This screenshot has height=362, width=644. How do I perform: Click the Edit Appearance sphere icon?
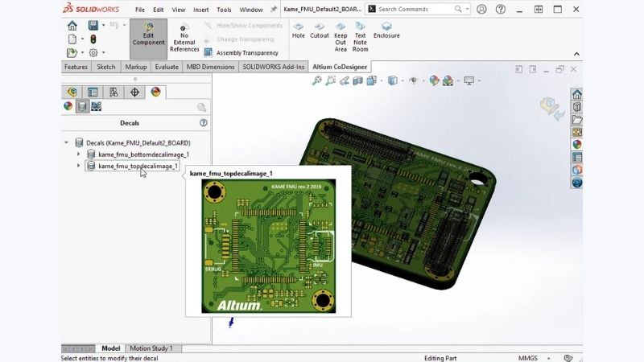[434, 81]
